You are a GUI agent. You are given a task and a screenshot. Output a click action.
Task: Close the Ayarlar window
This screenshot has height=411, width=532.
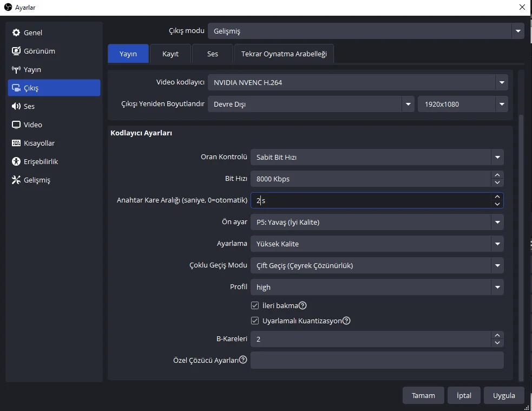coord(522,7)
